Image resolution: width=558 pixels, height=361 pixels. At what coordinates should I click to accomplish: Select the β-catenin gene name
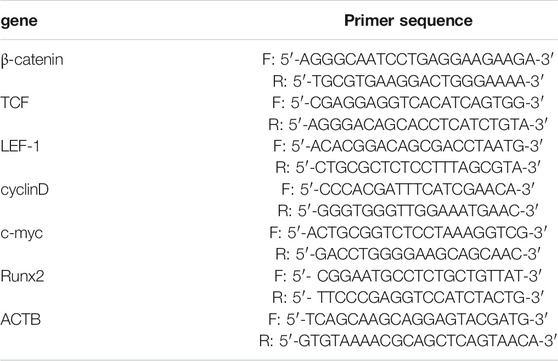tap(32, 59)
